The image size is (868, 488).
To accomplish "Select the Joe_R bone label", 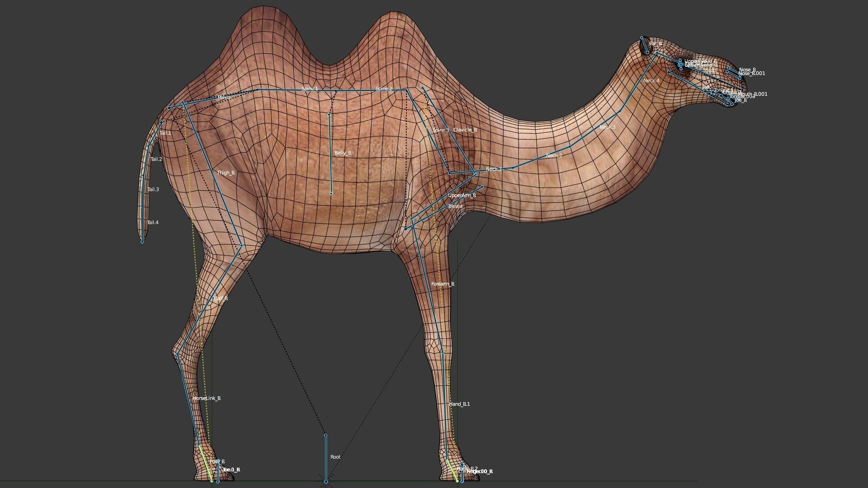I will pos(741,100).
